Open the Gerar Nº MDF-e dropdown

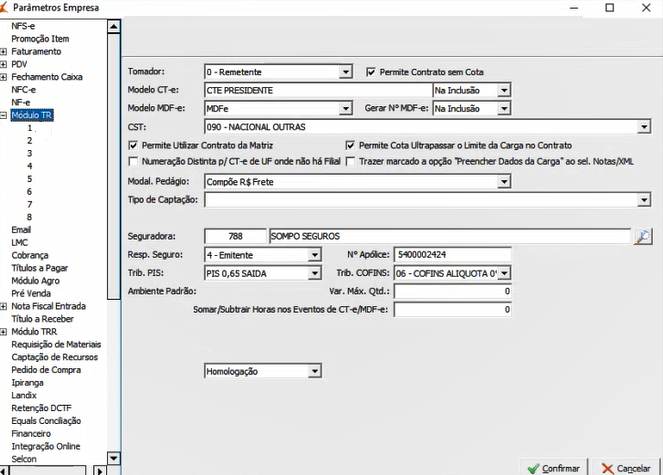tap(504, 108)
